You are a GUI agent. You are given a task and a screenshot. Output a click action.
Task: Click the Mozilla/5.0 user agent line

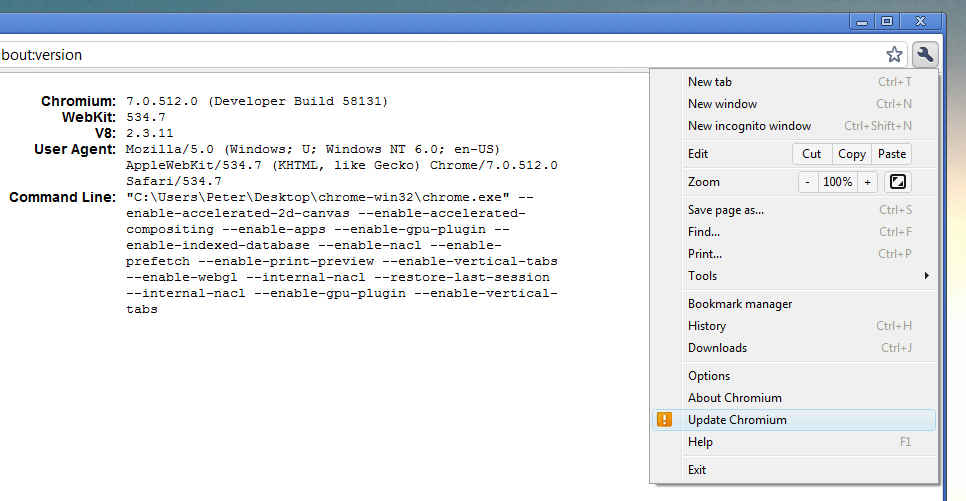[313, 149]
